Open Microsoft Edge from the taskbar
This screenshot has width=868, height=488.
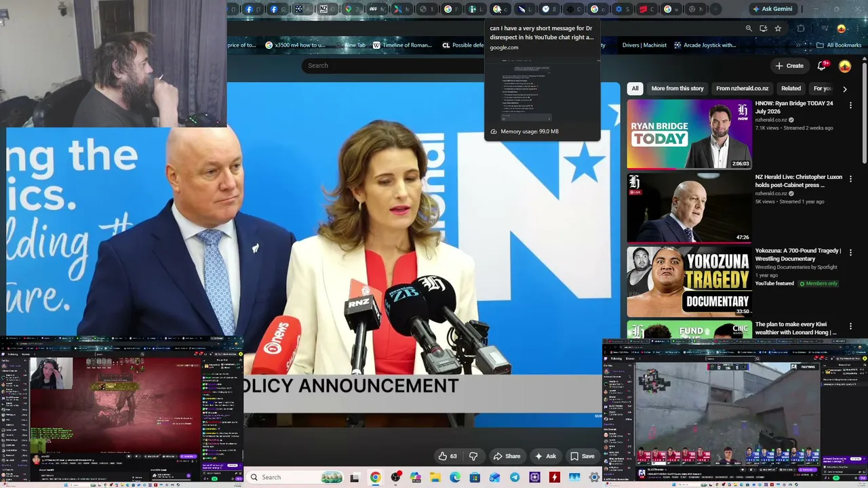click(455, 478)
